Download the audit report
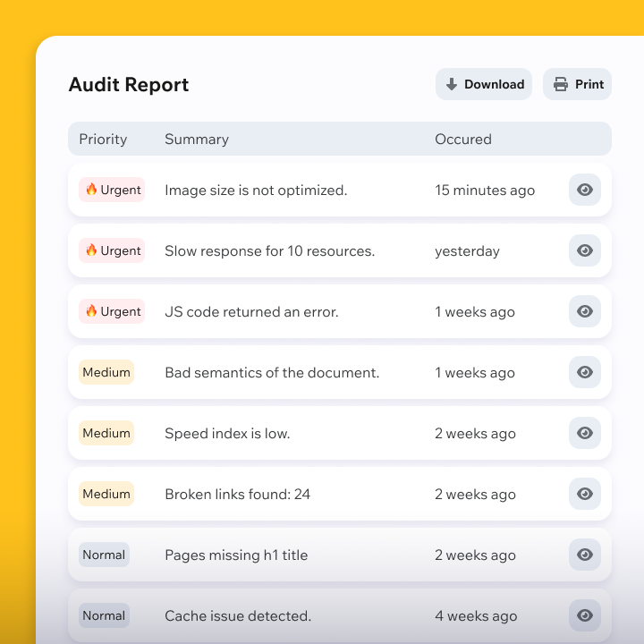The image size is (644, 644). [x=484, y=84]
